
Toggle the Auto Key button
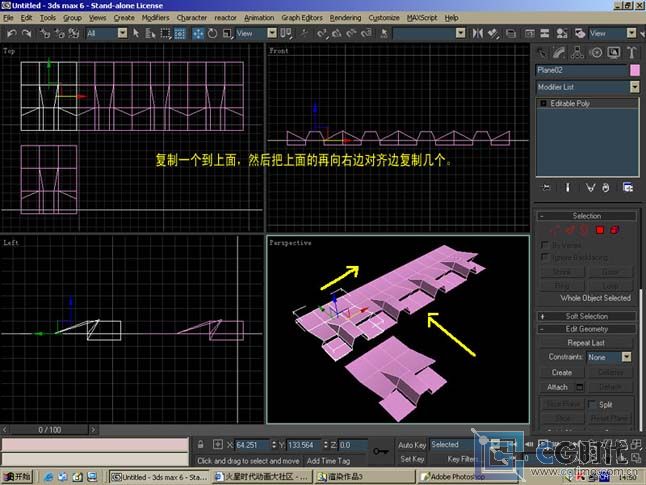point(412,445)
